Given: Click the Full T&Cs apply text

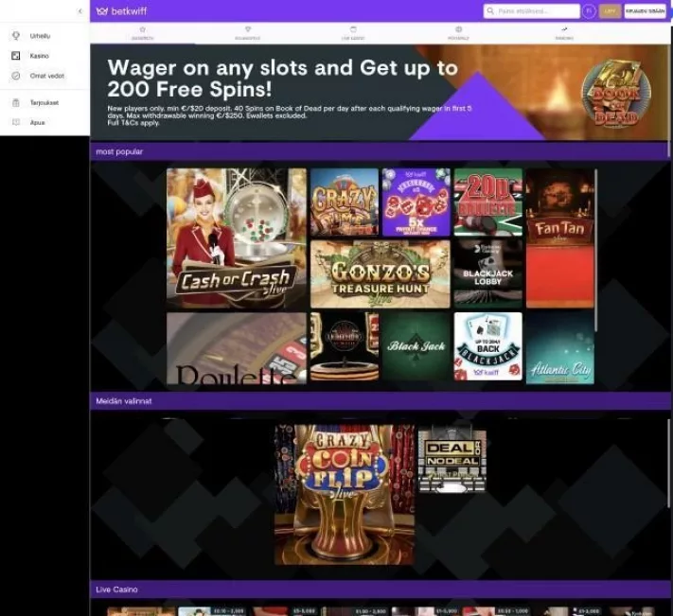Looking at the screenshot, I should (133, 123).
